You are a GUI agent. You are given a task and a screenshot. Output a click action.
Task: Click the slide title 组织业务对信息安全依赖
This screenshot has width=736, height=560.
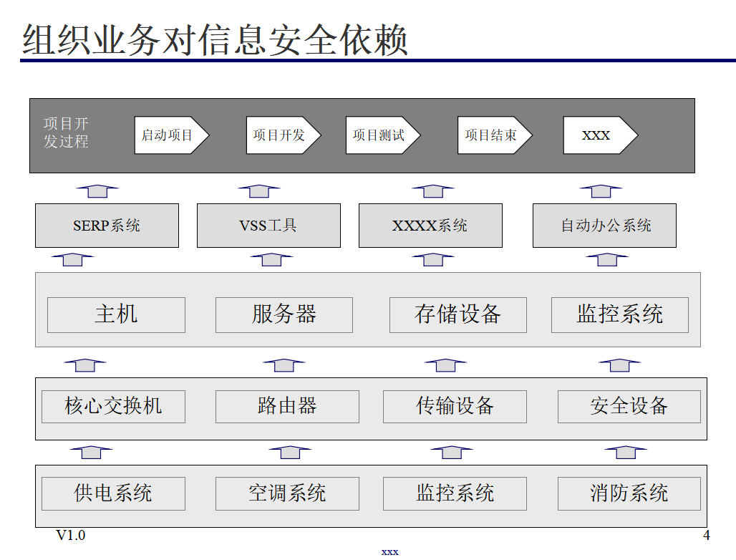[x=215, y=40]
